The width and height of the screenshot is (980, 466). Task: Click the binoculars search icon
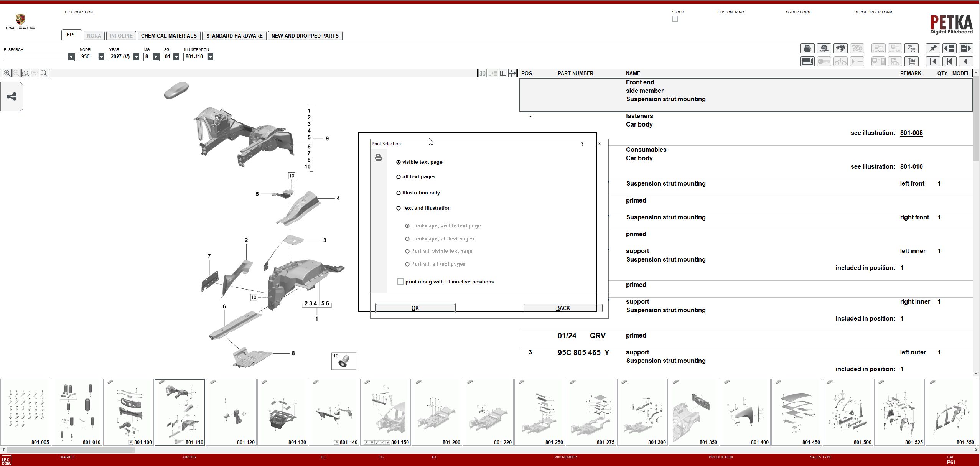[x=840, y=48]
